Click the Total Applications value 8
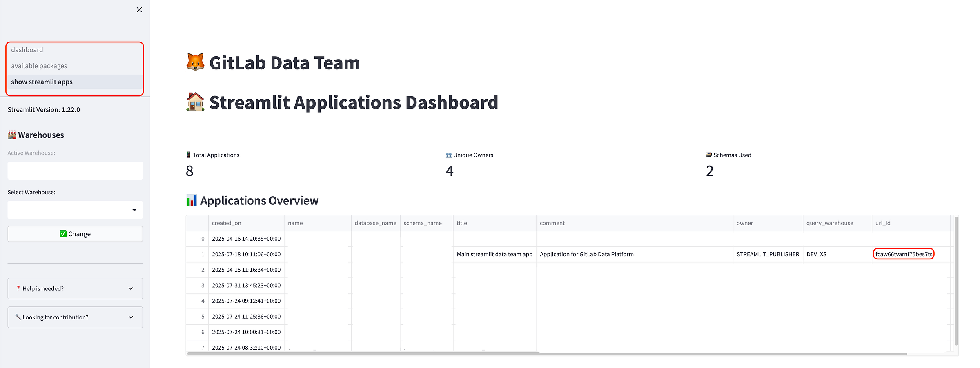This screenshot has height=368, width=980. (189, 171)
